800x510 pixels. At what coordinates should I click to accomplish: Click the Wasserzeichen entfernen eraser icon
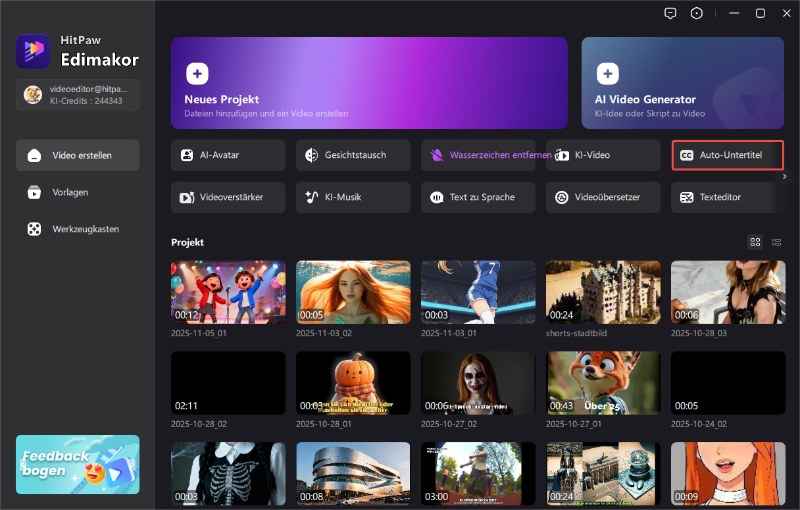[x=436, y=155]
